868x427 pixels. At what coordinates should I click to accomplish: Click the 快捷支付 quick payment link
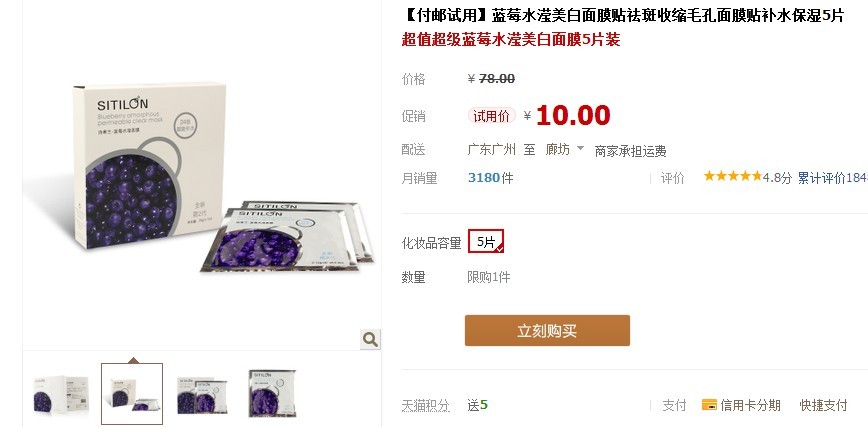(823, 405)
